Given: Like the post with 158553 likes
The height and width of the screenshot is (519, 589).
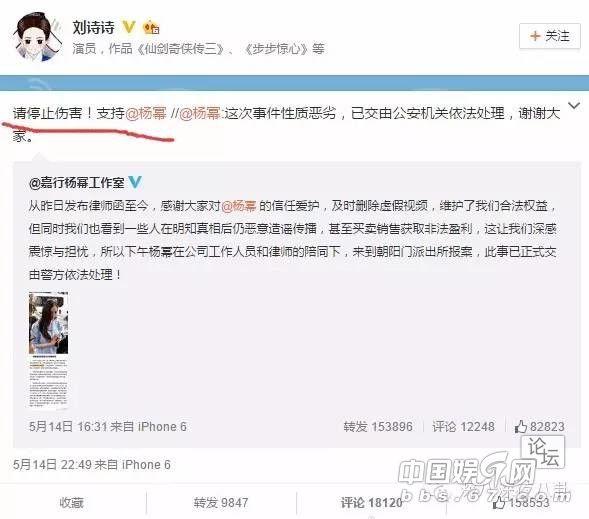Looking at the screenshot, I should pyautogui.click(x=522, y=503).
